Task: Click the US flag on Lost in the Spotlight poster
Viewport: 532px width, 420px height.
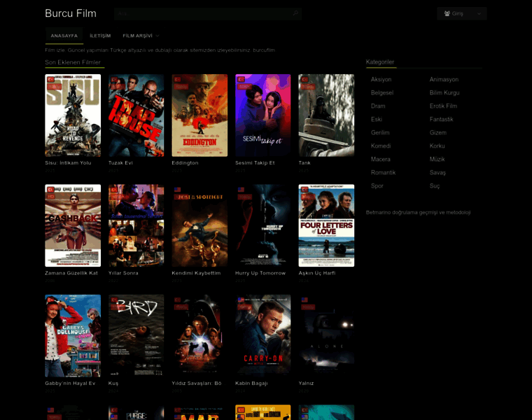Action: click(x=177, y=190)
